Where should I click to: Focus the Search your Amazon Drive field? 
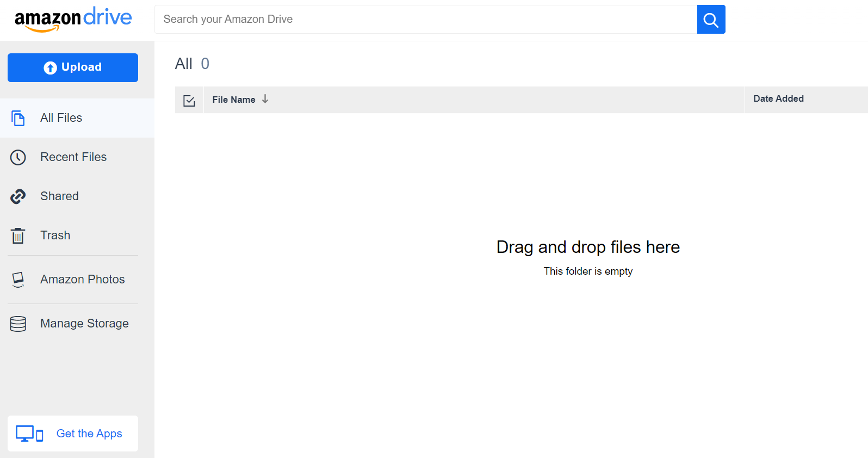pyautogui.click(x=426, y=20)
